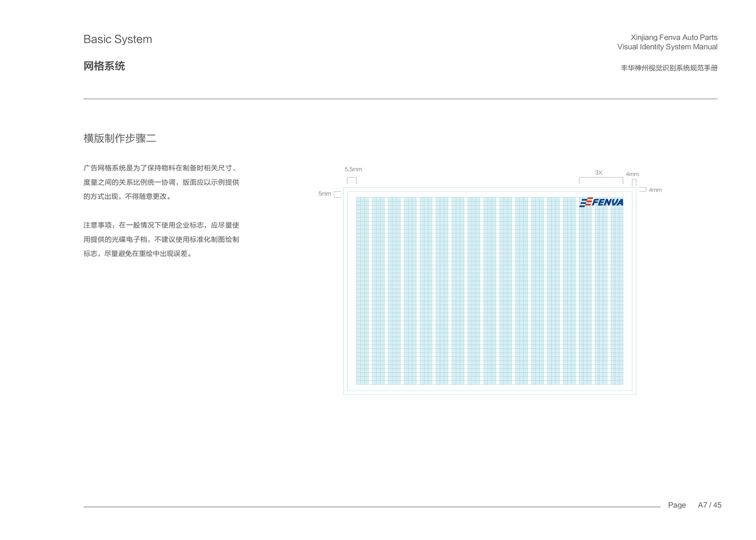This screenshot has width=756, height=540.
Task: Select the '网格系统' title
Action: [104, 66]
